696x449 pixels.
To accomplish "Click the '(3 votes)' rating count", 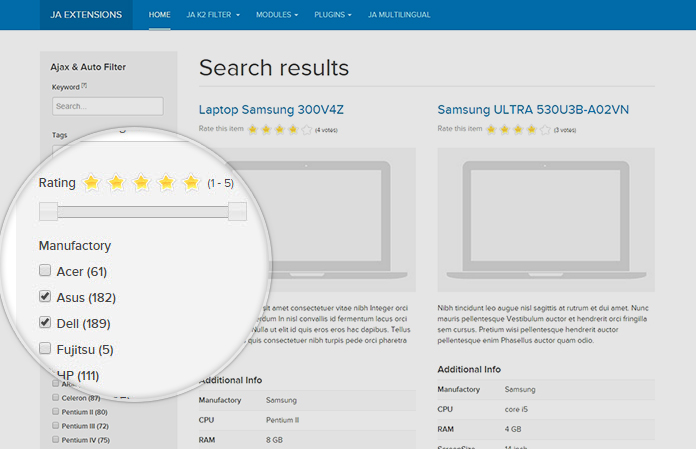I will pyautogui.click(x=565, y=130).
